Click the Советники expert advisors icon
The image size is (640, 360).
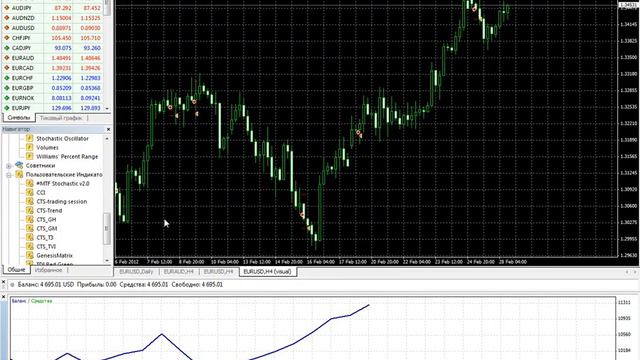tap(19, 165)
